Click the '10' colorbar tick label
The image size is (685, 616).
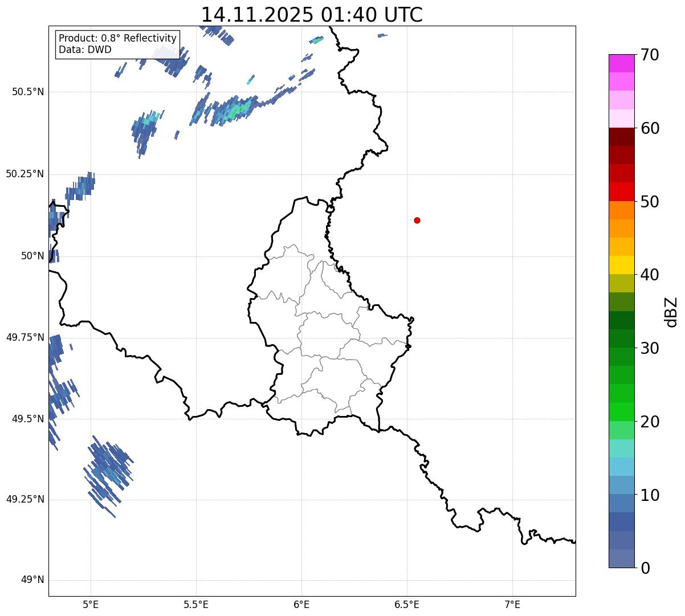(650, 495)
